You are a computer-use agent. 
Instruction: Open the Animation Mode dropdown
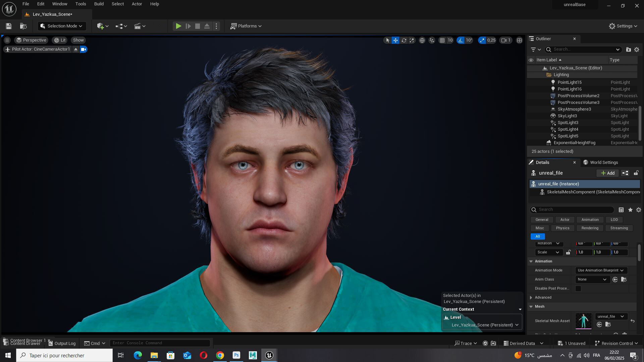[600, 270]
